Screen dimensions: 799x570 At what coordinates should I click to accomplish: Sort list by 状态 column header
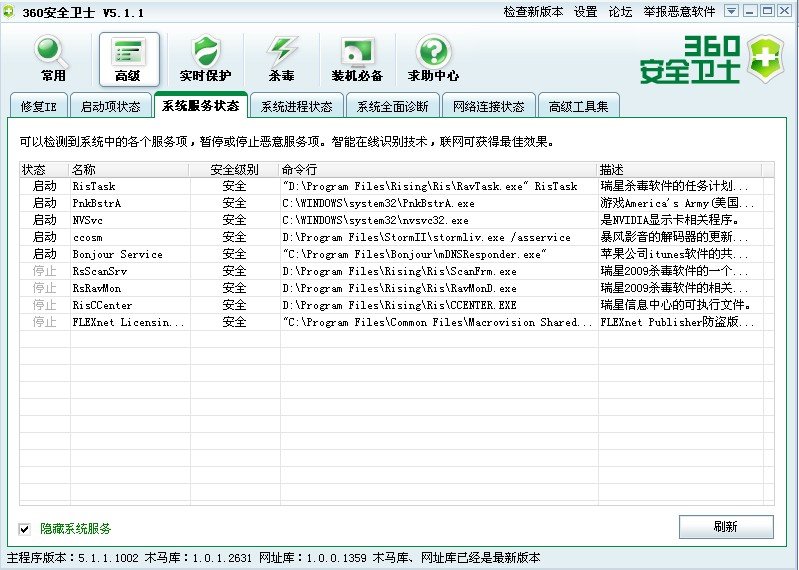click(x=34, y=170)
